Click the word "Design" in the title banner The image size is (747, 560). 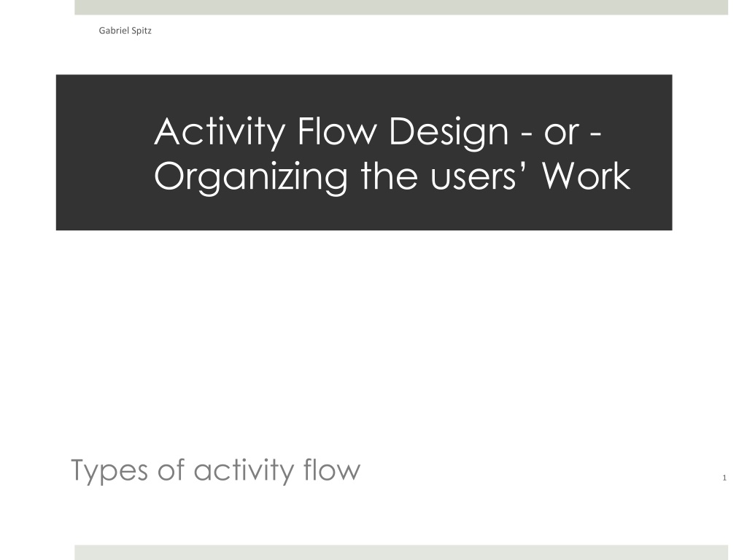pos(449,133)
